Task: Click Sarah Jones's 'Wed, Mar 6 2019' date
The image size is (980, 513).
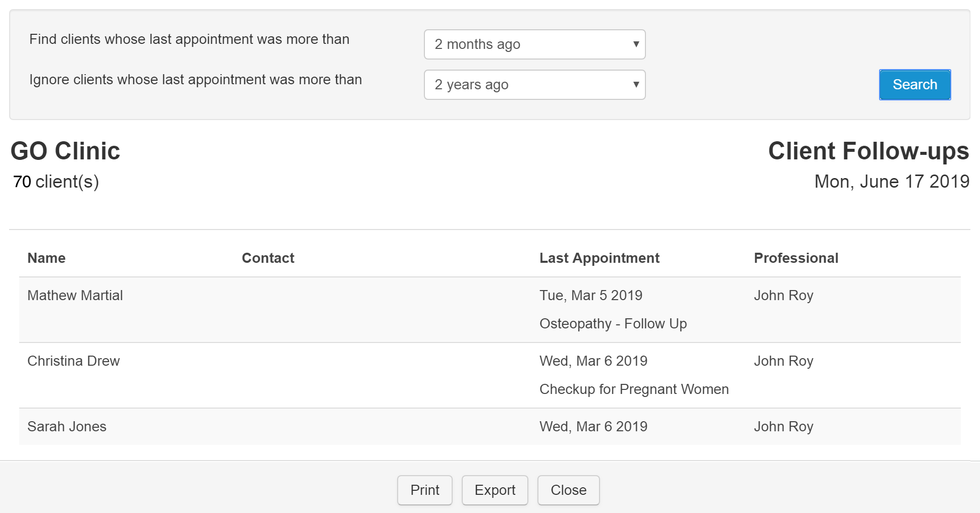Action: pos(593,426)
